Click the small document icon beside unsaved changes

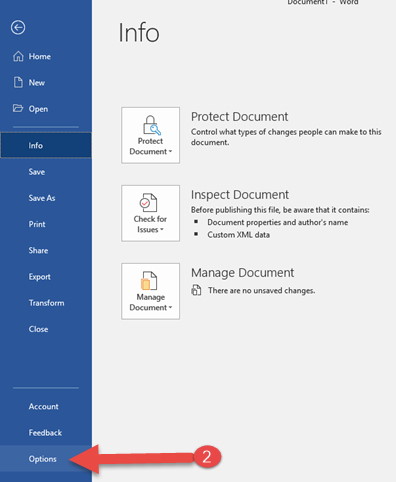pos(196,290)
